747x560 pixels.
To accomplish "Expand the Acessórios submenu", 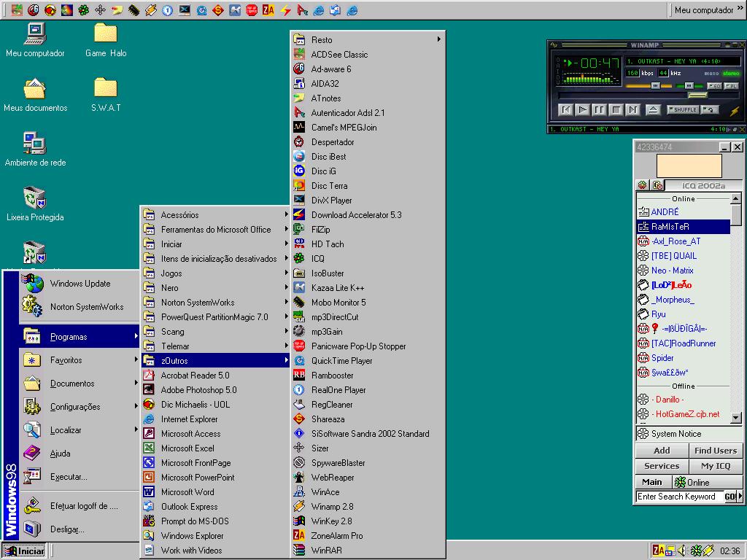I will tap(215, 215).
